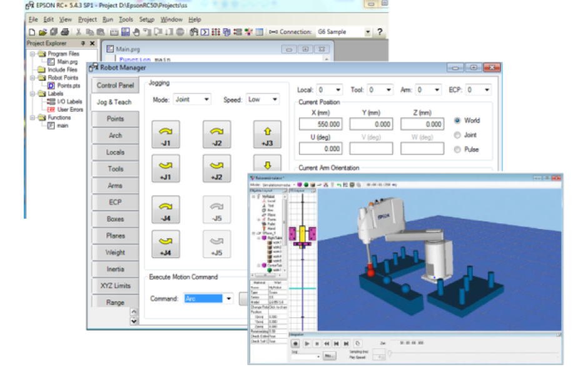Click the Robot Manager icon in main toolbar
The width and height of the screenshot is (588, 367).
193,33
